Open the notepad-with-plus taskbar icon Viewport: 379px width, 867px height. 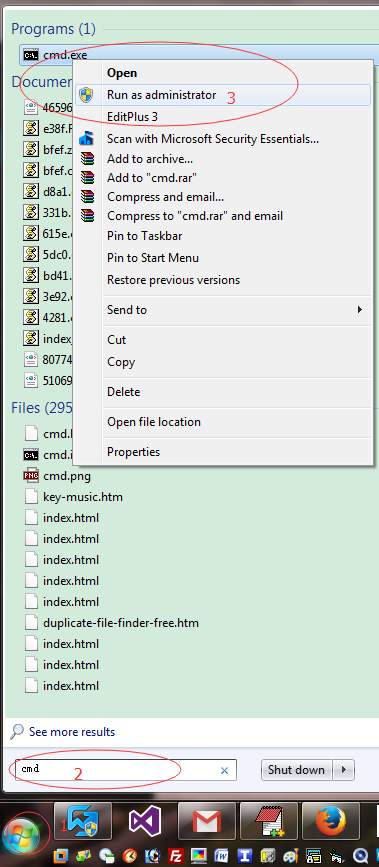point(268,822)
